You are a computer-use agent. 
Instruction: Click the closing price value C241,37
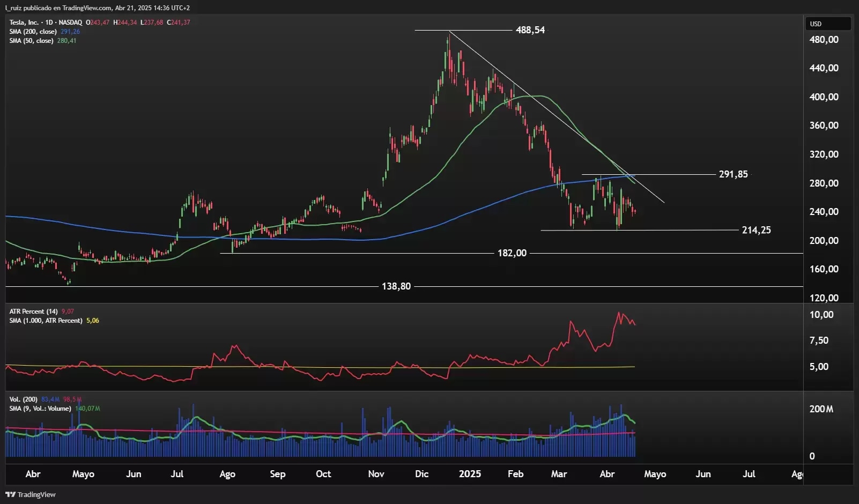[179, 23]
